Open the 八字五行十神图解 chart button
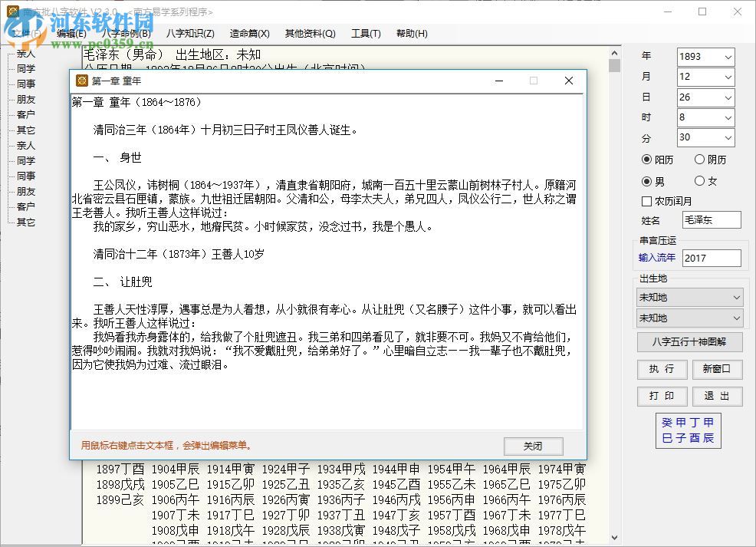 [x=689, y=342]
